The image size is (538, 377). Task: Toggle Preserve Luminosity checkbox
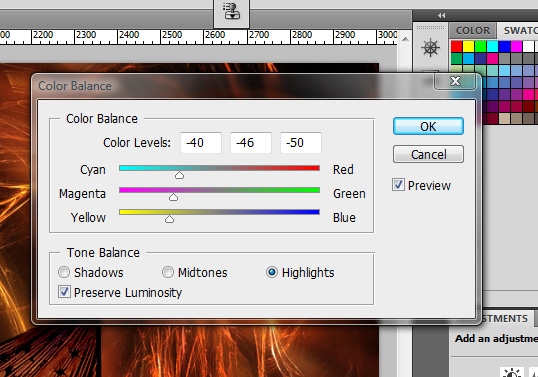[64, 292]
